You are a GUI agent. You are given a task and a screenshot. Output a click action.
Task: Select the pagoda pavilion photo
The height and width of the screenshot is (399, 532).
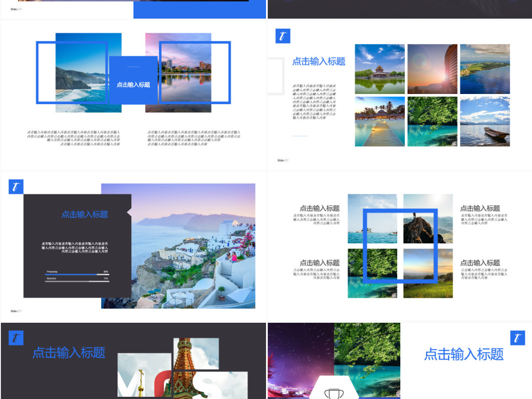[x=380, y=69]
